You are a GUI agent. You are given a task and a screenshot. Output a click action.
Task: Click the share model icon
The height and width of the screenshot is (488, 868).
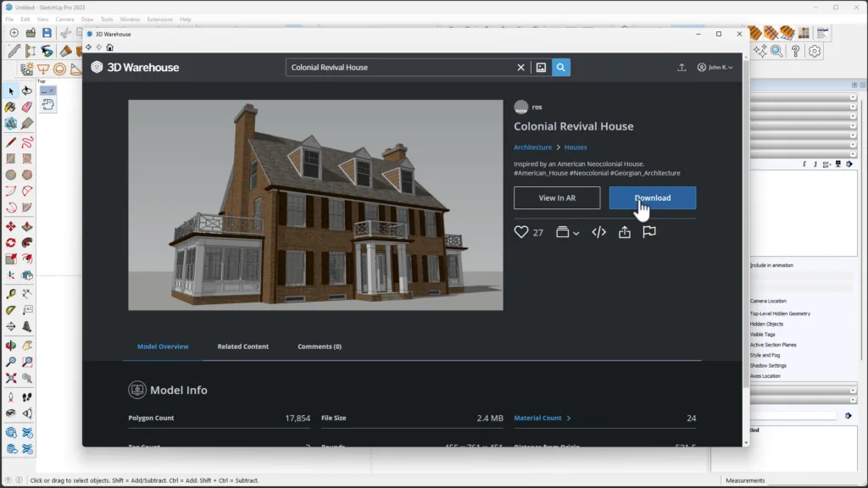click(x=625, y=232)
